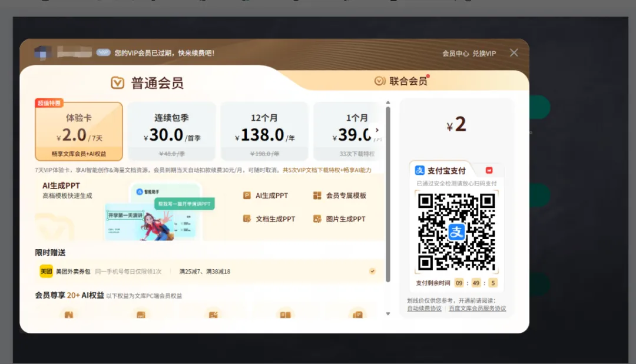Click the 联合会员 circular logo icon
This screenshot has height=364, width=636.
380,81
